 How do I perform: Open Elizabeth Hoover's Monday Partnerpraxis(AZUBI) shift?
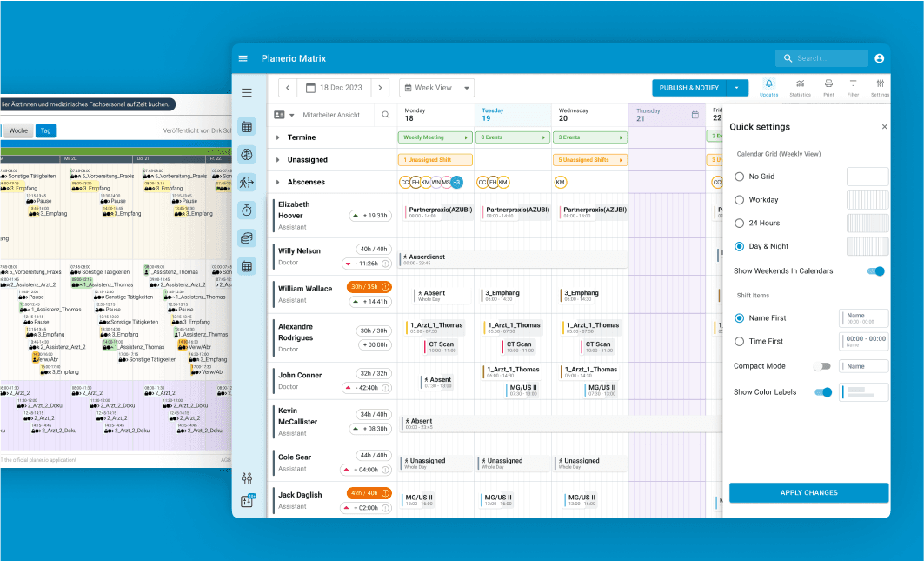(x=439, y=212)
